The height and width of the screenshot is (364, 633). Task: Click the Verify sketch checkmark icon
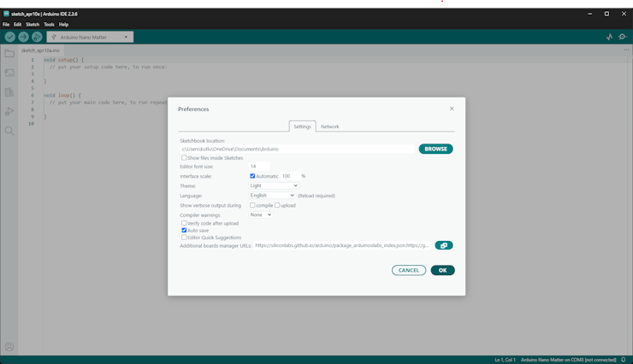(x=10, y=37)
